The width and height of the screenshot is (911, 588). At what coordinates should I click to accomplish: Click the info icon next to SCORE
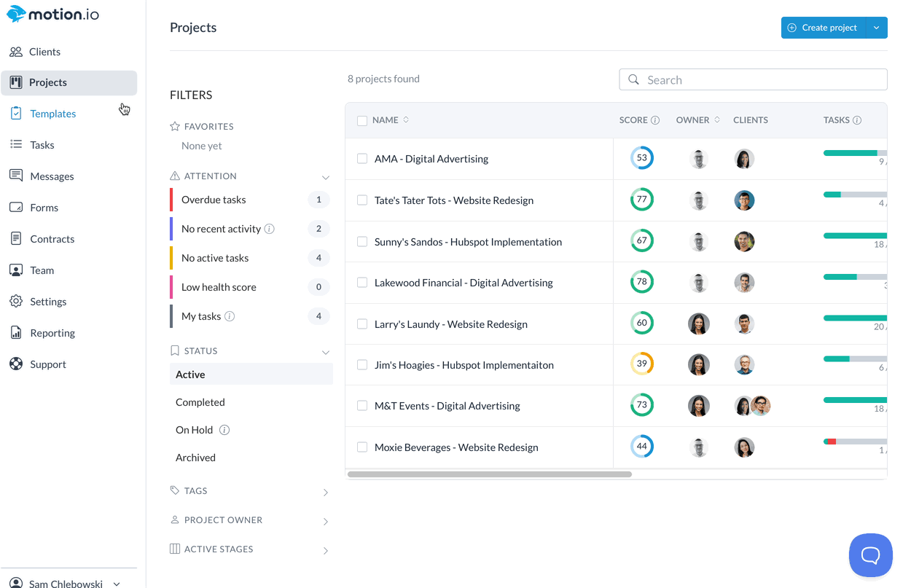[x=655, y=120]
